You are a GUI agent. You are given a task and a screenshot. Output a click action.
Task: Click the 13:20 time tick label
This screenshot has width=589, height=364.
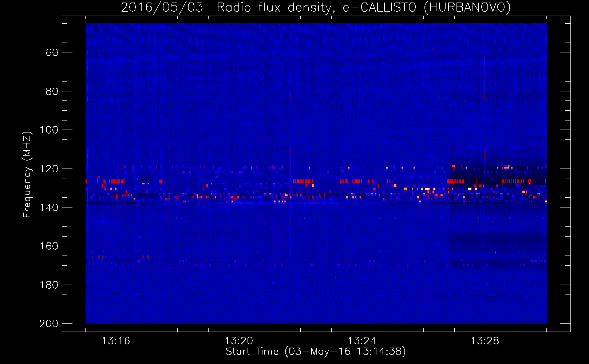239,341
